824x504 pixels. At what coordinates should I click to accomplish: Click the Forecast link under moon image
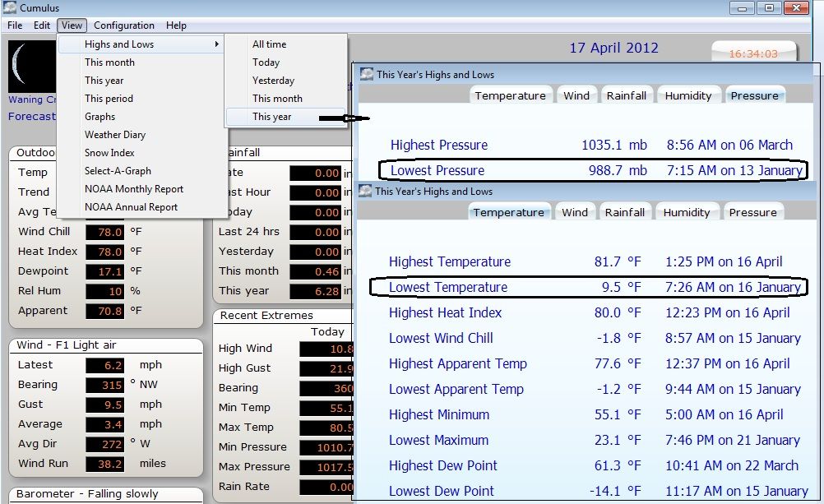coord(32,117)
